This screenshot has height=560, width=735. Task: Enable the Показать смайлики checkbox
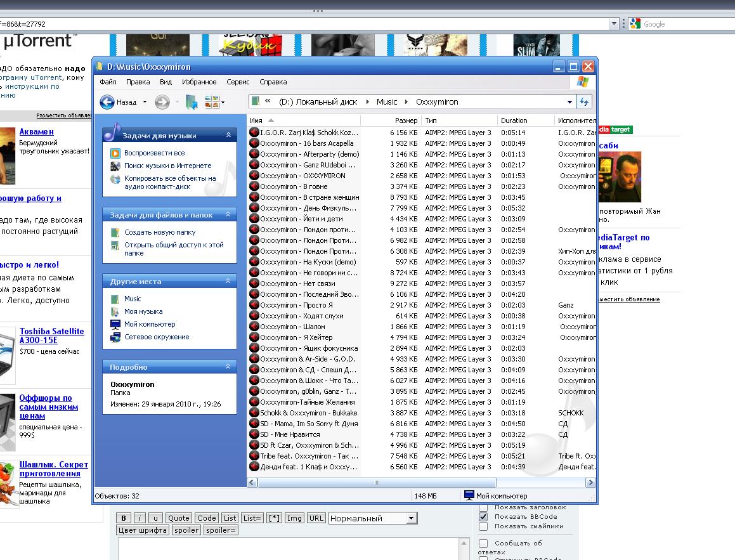coord(483,526)
